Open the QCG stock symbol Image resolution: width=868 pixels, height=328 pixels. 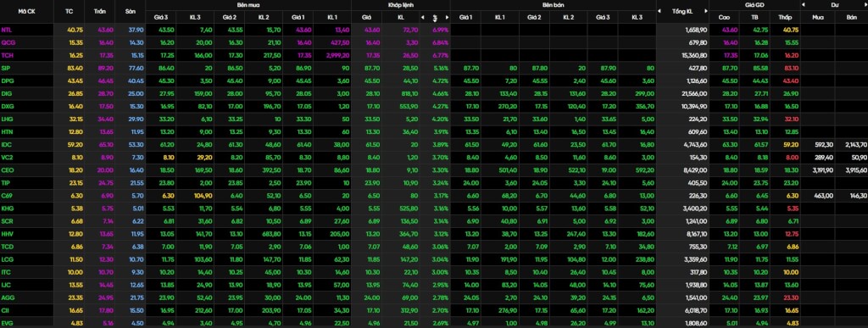[7, 42]
